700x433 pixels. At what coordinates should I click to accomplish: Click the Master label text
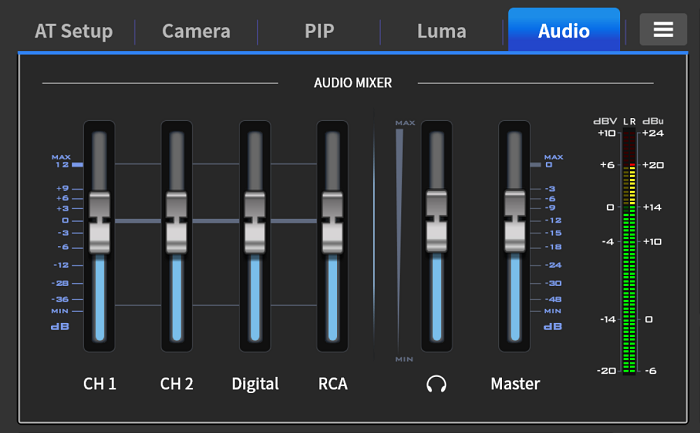click(515, 384)
